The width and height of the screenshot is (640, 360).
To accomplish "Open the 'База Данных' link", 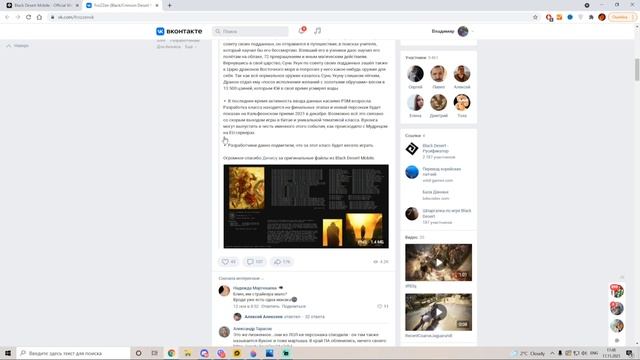I will tap(435, 192).
